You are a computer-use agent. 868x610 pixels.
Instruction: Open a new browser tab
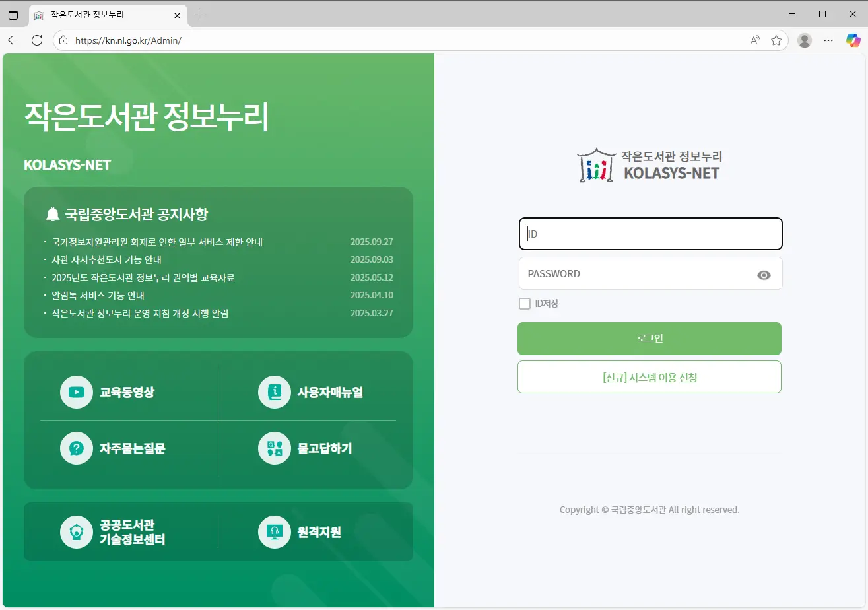pos(199,15)
